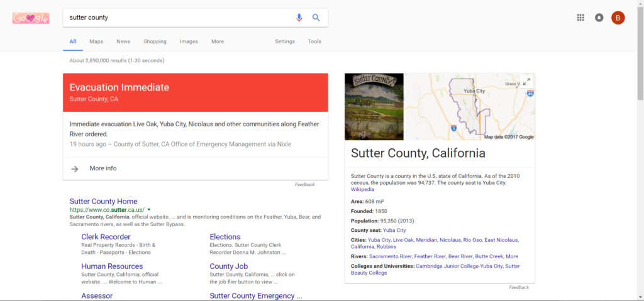Open the account avatar labeled B
Viewport: 644px width, 301px height.
click(618, 18)
